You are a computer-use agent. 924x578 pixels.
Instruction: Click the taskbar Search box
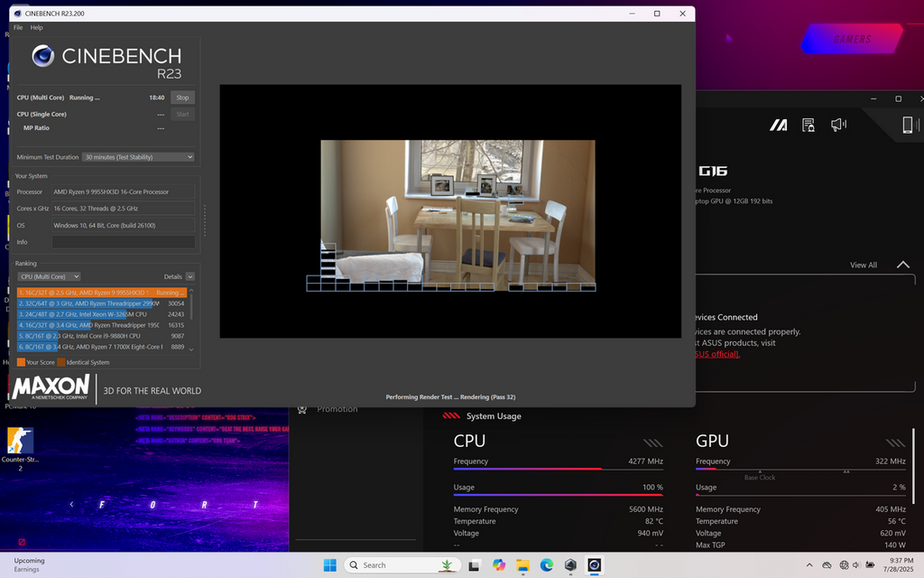[402, 565]
